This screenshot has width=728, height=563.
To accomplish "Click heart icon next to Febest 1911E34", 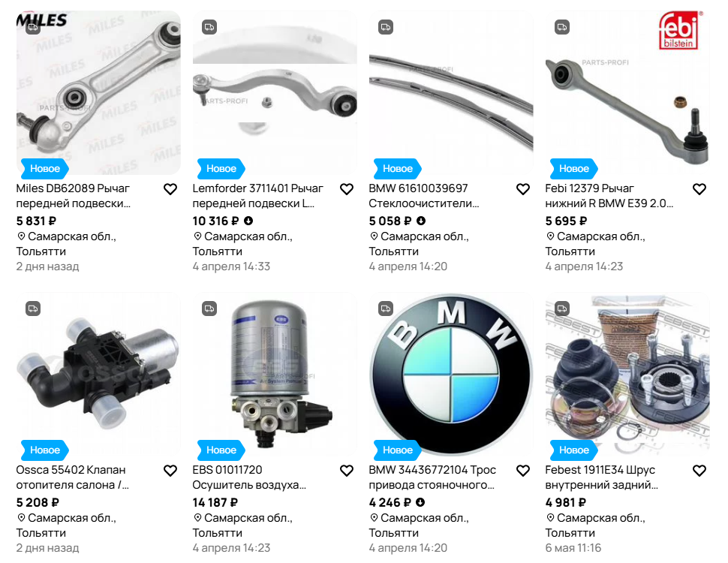I will point(699,471).
